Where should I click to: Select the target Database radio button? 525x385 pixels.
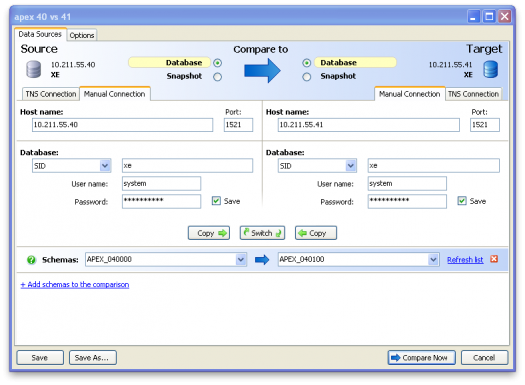point(306,63)
